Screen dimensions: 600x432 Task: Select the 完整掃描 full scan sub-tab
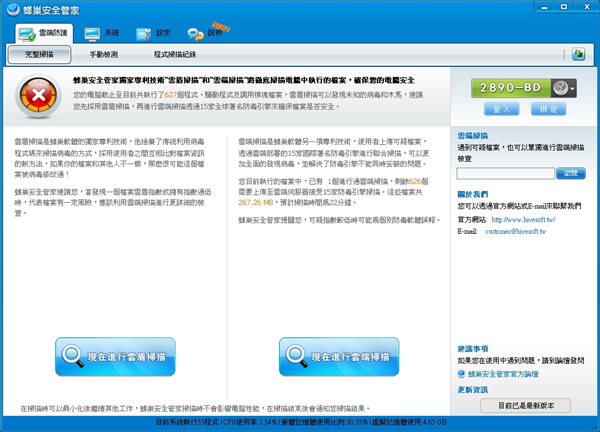click(x=39, y=55)
